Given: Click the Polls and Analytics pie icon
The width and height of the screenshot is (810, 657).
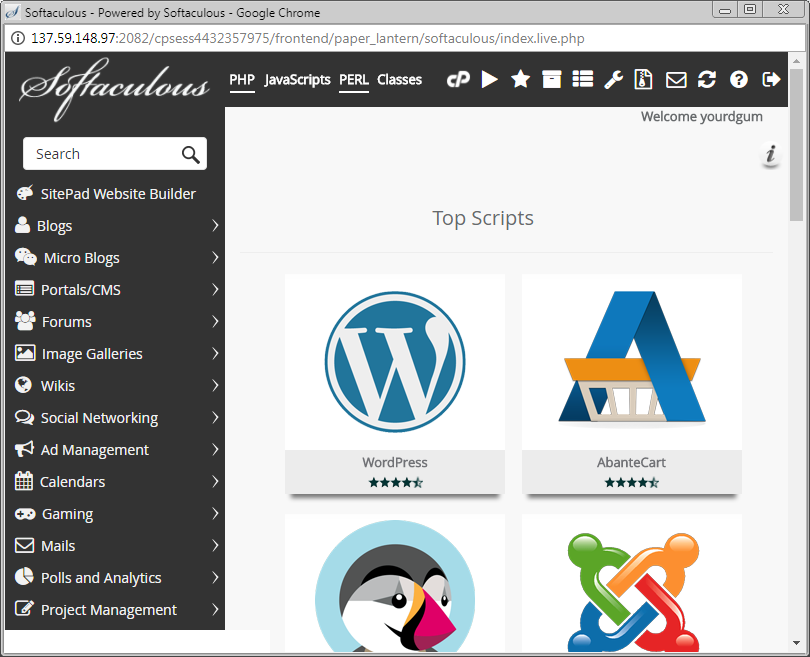Looking at the screenshot, I should tap(24, 577).
